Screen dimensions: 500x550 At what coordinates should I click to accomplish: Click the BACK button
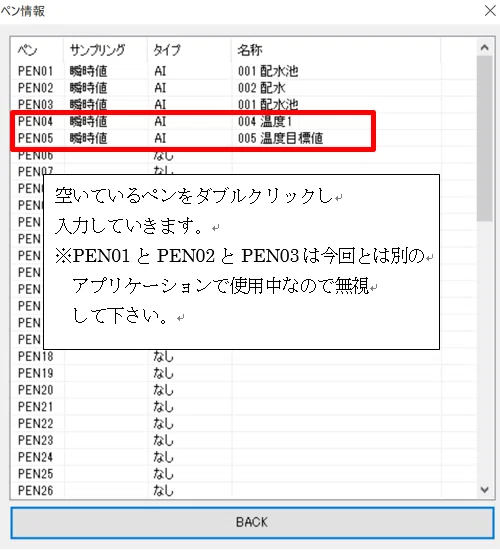pyautogui.click(x=252, y=522)
